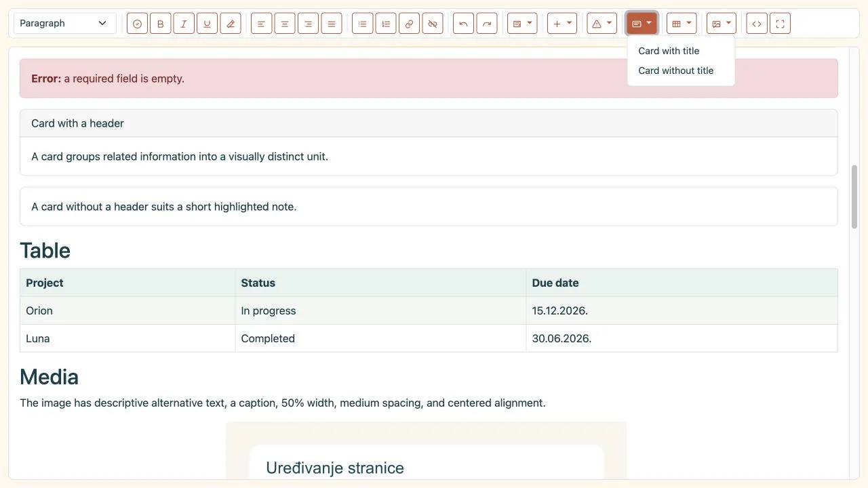Toggle italic formatting
The height and width of the screenshot is (488, 868).
pyautogui.click(x=184, y=24)
